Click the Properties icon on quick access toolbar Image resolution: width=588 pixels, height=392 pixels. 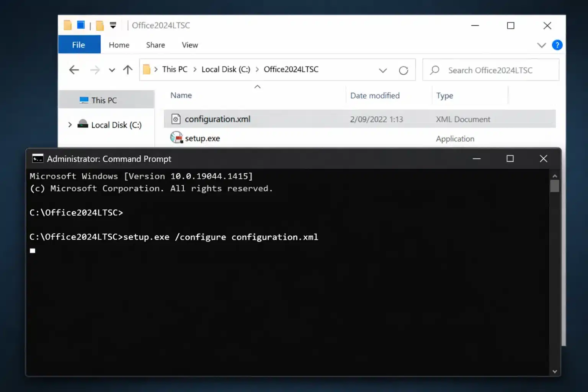pyautogui.click(x=80, y=25)
